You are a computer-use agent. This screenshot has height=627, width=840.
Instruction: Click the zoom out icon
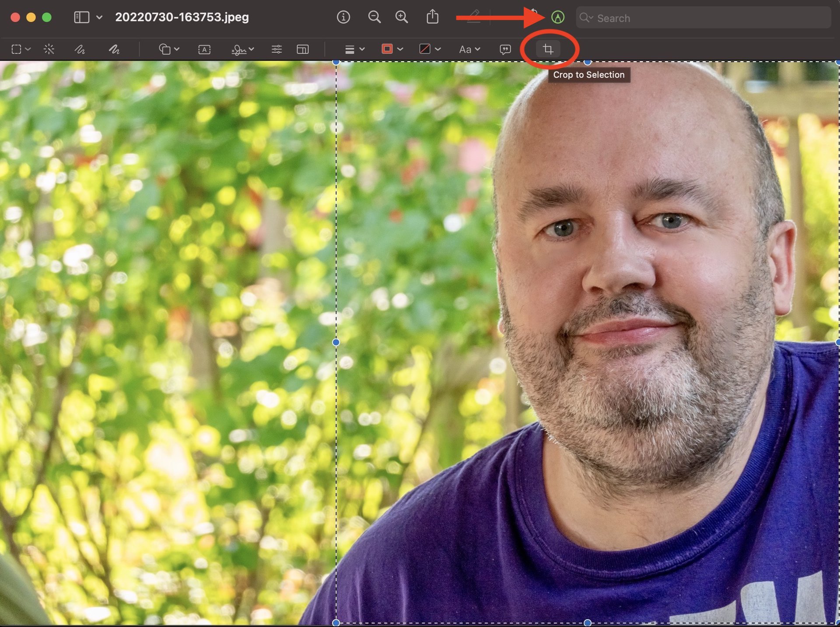point(374,17)
